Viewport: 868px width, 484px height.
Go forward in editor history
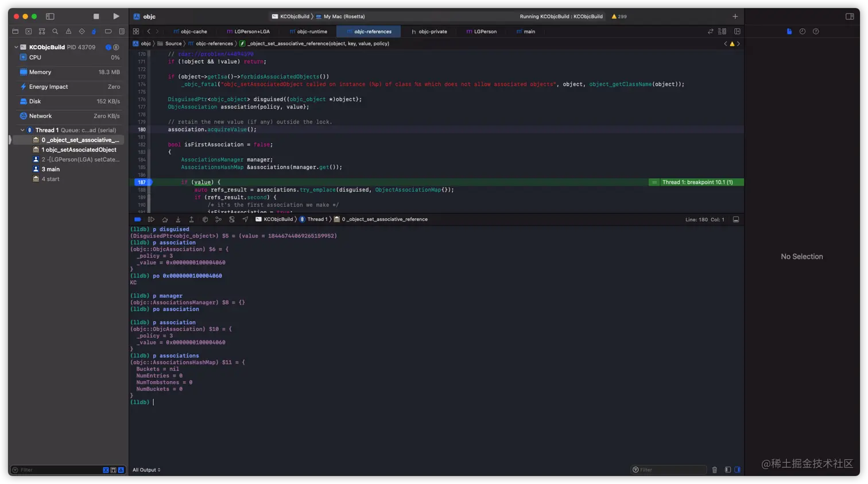pos(157,32)
